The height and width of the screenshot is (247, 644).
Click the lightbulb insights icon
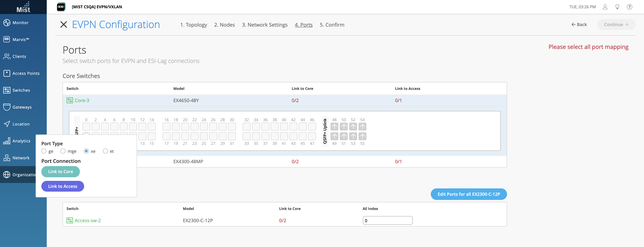click(617, 7)
